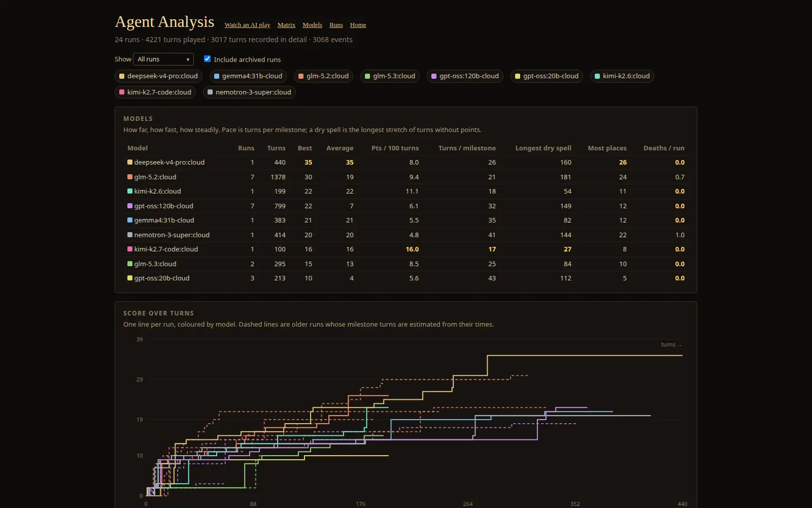This screenshot has width=812, height=508.
Task: Sort table by the Model column header
Action: (138, 148)
